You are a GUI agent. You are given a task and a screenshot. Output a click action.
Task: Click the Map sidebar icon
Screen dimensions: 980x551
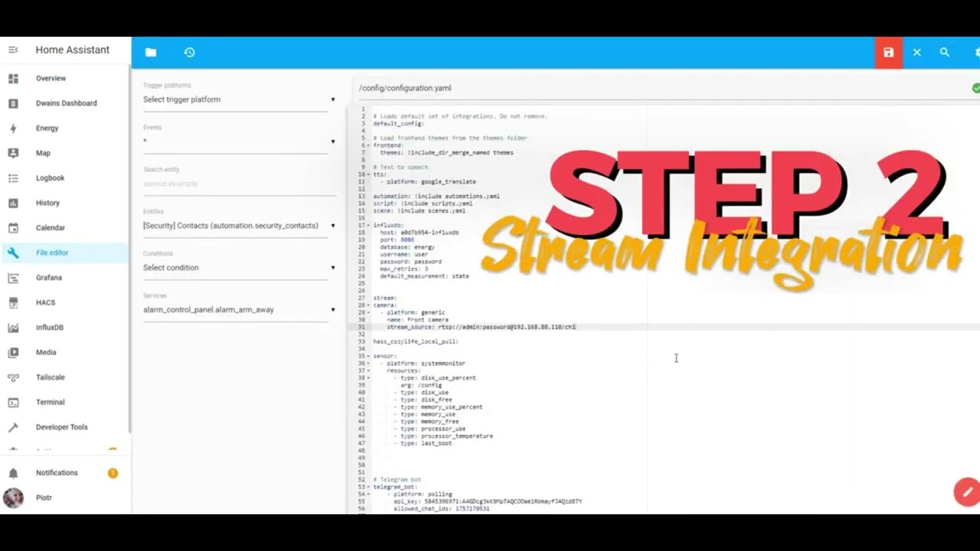coord(13,153)
